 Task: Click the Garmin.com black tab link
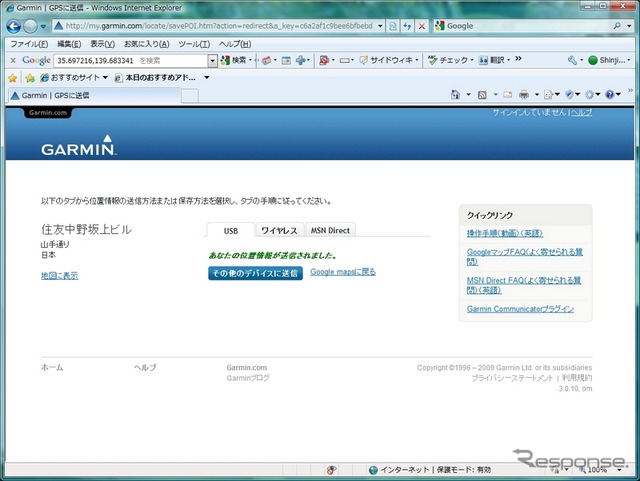tap(48, 113)
